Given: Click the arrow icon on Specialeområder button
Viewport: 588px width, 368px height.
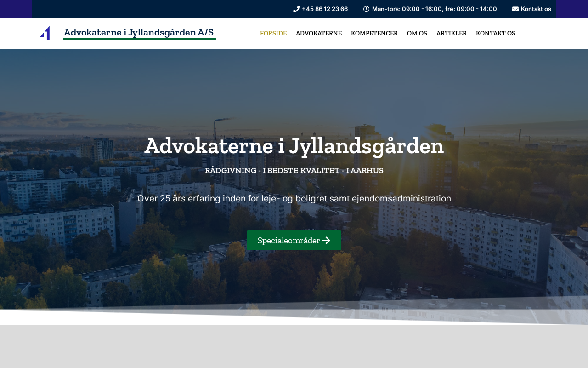Looking at the screenshot, I should click(327, 241).
